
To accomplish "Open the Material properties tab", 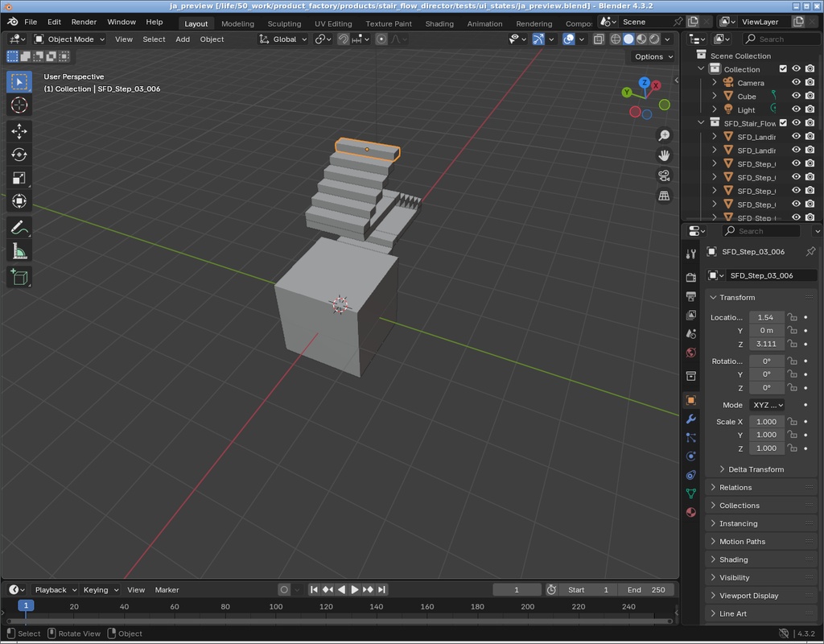I will [x=691, y=513].
